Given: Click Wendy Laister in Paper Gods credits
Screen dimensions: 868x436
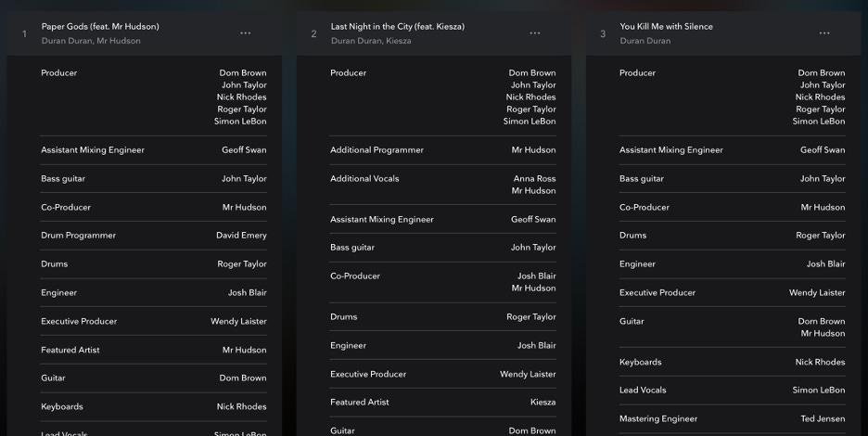Looking at the screenshot, I should (238, 321).
